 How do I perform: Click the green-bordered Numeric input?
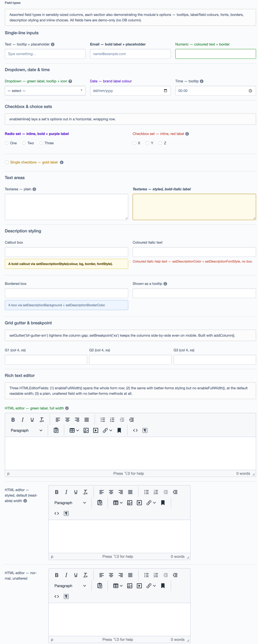point(216,54)
